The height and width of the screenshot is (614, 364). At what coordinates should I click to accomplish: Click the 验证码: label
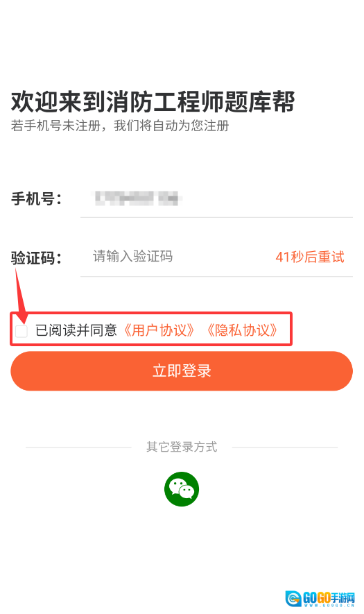[36, 258]
